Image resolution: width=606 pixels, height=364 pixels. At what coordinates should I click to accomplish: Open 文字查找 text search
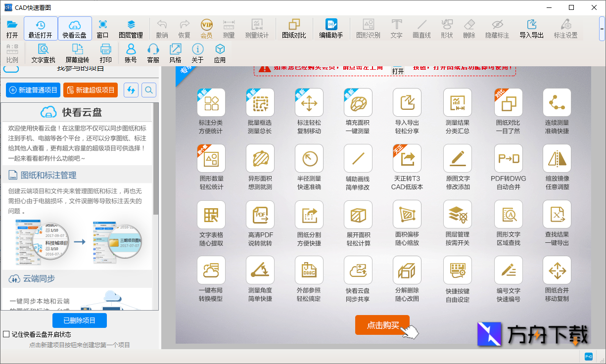[42, 53]
